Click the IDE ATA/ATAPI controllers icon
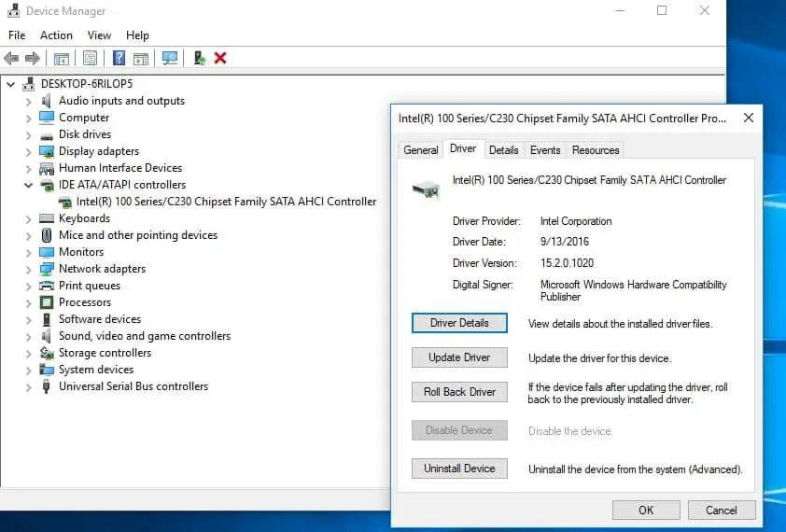786x532 pixels. (47, 186)
